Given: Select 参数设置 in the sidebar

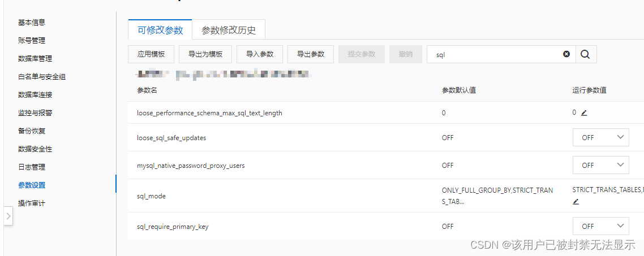Looking at the screenshot, I should [32, 185].
